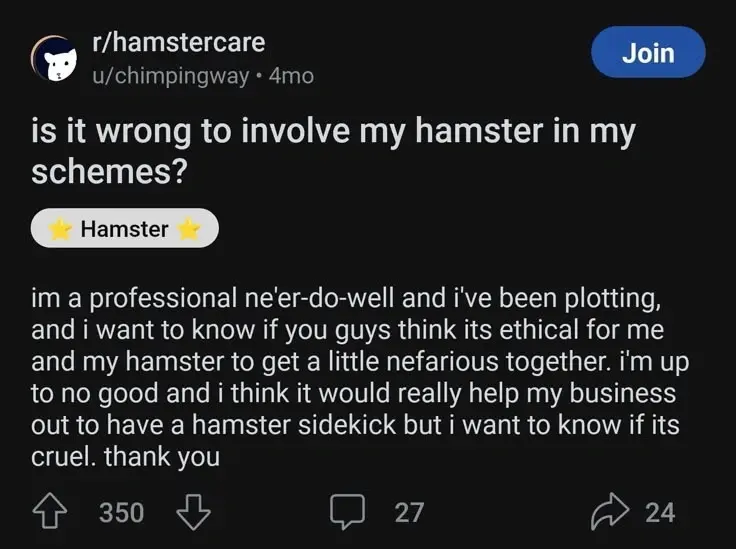This screenshot has height=549, width=736.
Task: Share the post using the arrow icon
Action: coord(610,511)
